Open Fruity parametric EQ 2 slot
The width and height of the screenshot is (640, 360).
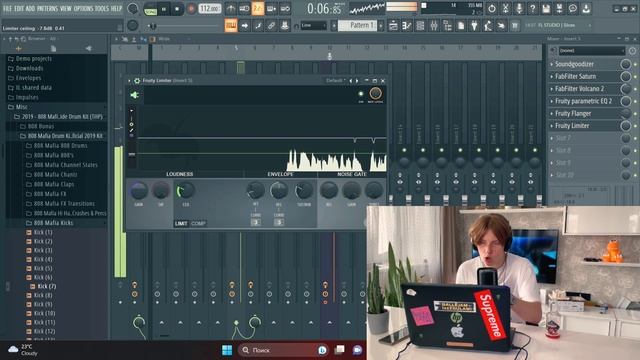(583, 101)
